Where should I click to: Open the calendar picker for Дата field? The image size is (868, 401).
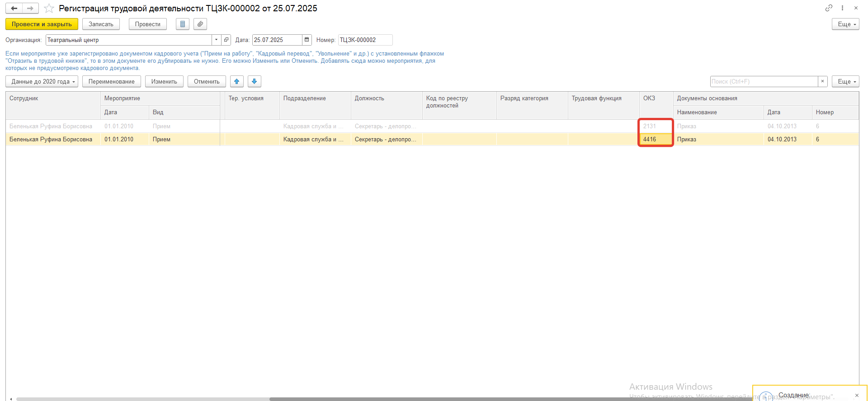click(307, 40)
